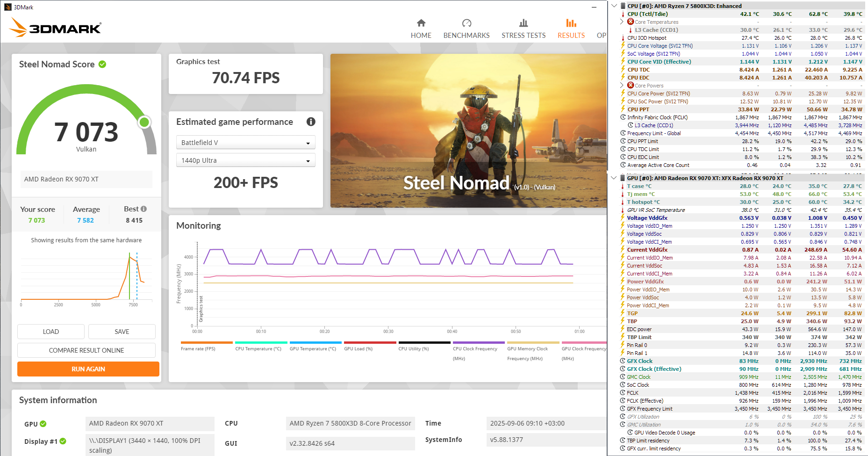Select the GPU VR SoC Temperature row
Image resolution: width=868 pixels, height=456 pixels.
click(741, 210)
